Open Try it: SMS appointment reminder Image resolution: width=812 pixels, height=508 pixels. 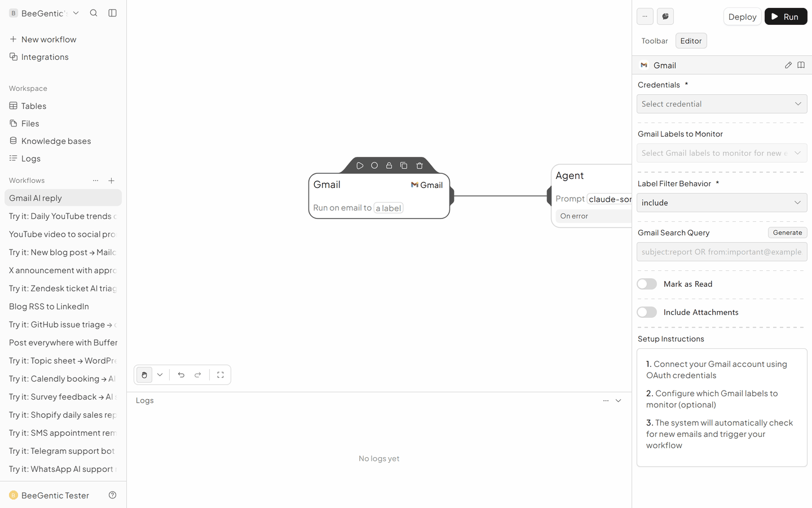pyautogui.click(x=63, y=433)
